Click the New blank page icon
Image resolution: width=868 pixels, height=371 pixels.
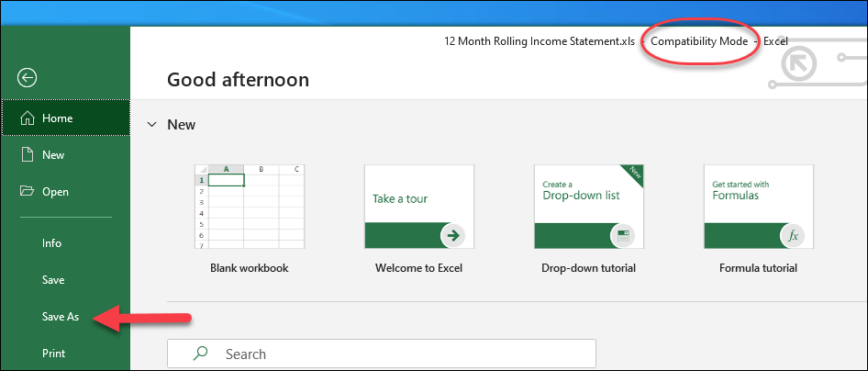click(28, 154)
